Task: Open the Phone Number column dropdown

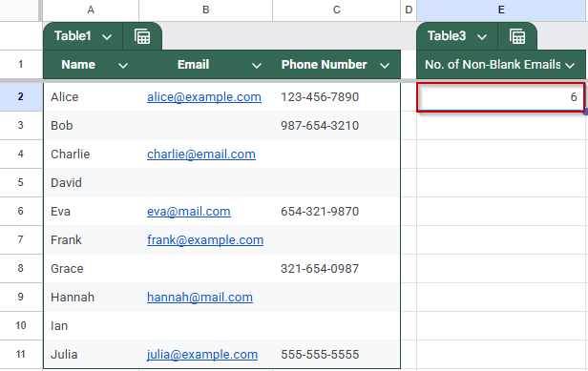Action: click(385, 66)
